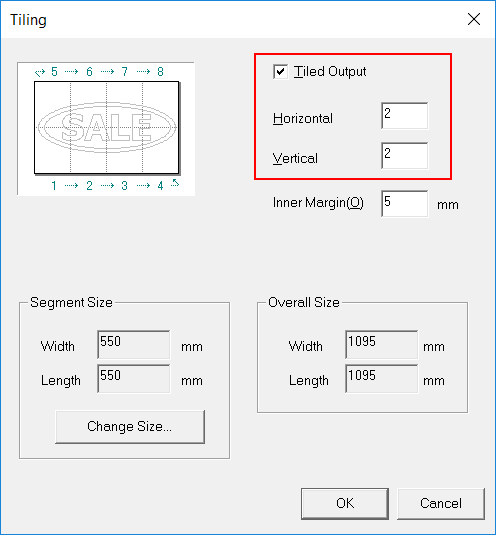Confirm the tiling settings with OK
This screenshot has height=535, width=496.
point(345,504)
